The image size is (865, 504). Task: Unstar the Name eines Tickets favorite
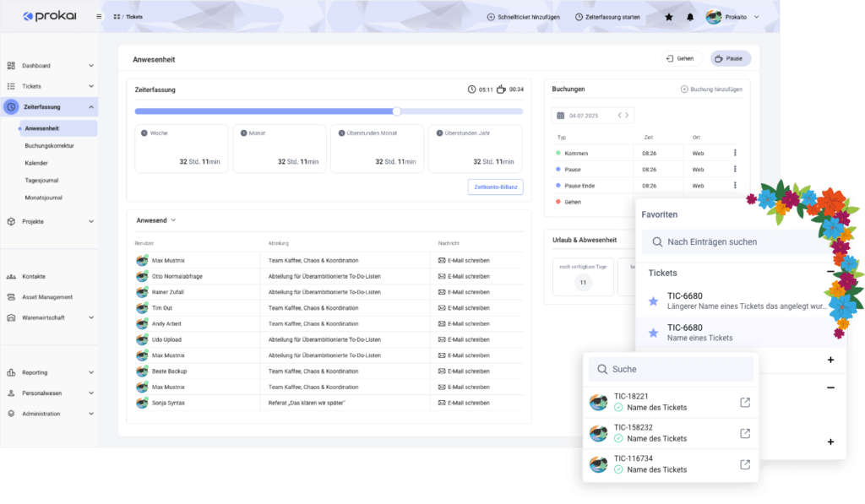coord(652,333)
